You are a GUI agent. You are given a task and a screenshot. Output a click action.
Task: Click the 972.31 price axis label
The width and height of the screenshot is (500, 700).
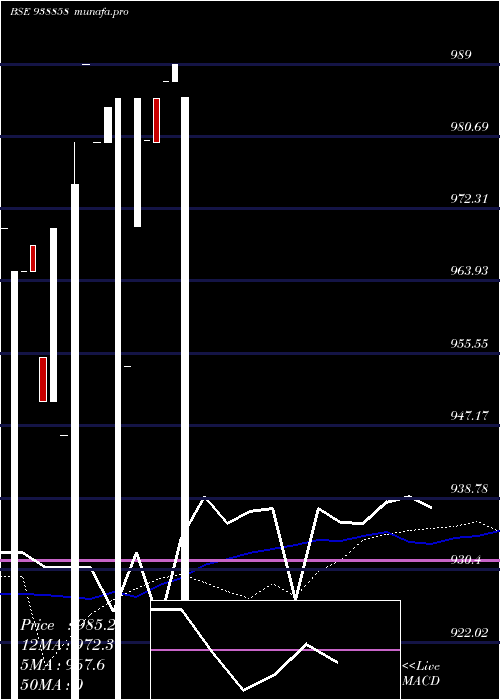[469, 199]
